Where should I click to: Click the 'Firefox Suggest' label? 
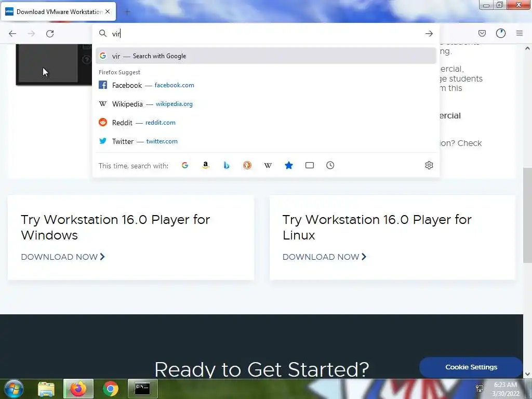point(119,72)
